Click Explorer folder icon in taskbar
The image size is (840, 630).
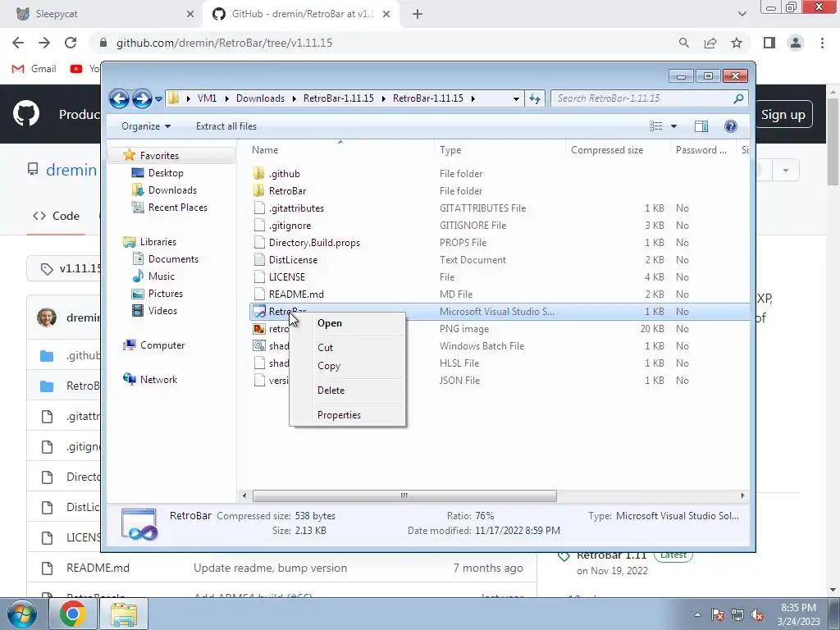pos(124,614)
